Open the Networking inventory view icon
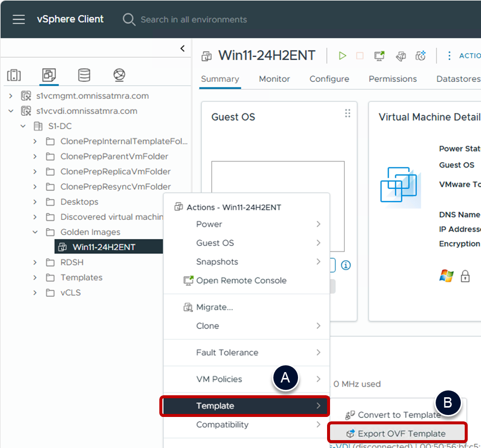 (119, 75)
